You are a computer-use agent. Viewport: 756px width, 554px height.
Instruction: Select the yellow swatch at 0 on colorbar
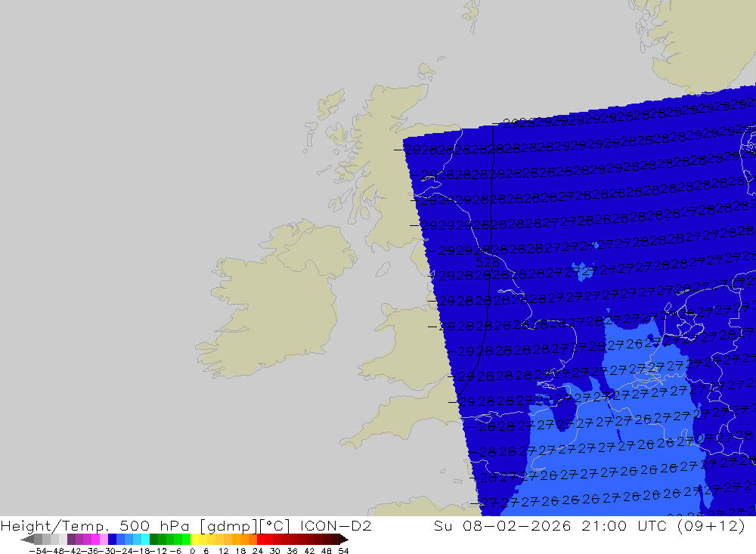[x=195, y=539]
